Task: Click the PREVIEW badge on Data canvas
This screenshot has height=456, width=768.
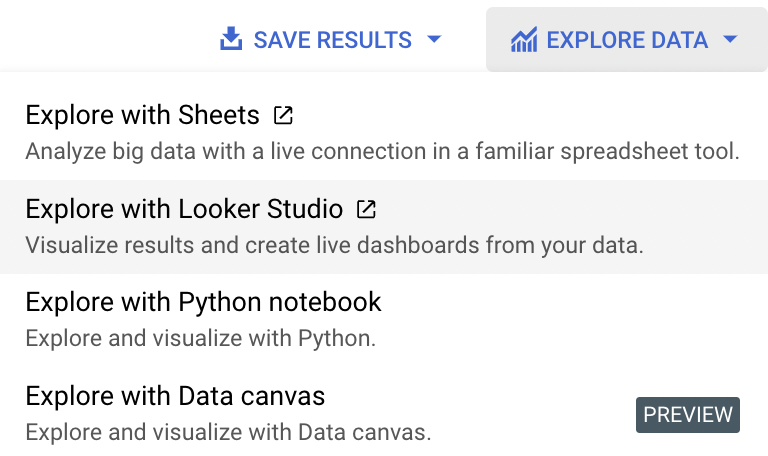Action: click(688, 415)
